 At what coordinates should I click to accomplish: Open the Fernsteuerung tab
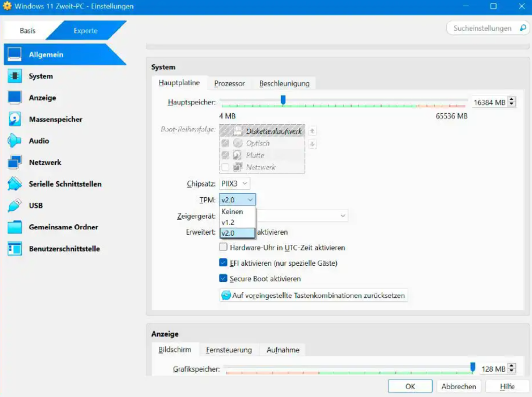click(x=229, y=349)
